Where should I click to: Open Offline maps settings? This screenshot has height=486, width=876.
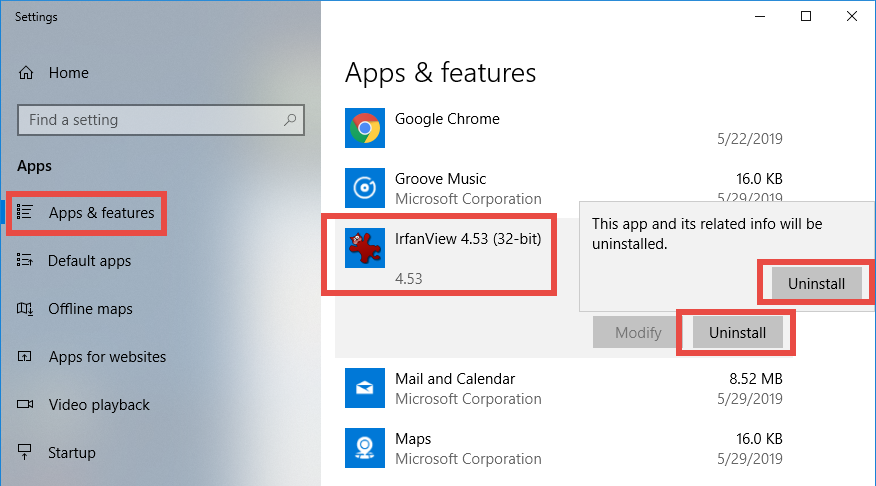[x=90, y=309]
